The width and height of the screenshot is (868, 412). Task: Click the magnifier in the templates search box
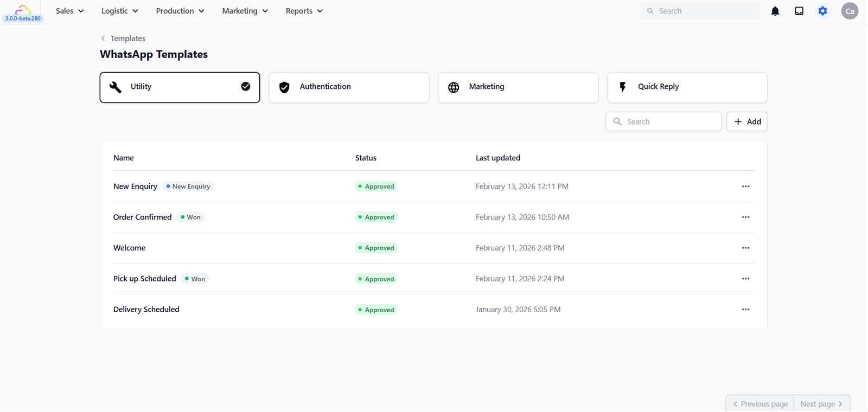pos(617,121)
